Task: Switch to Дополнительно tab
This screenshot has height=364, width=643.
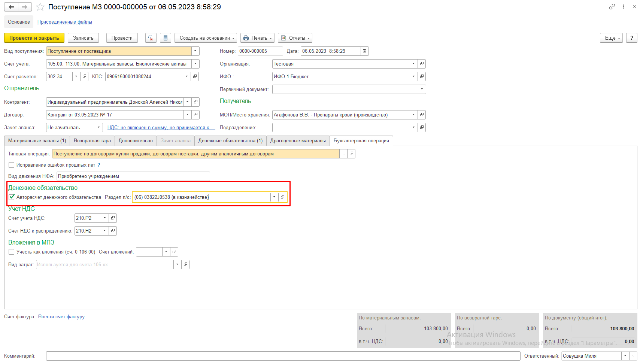Action: pyautogui.click(x=136, y=141)
